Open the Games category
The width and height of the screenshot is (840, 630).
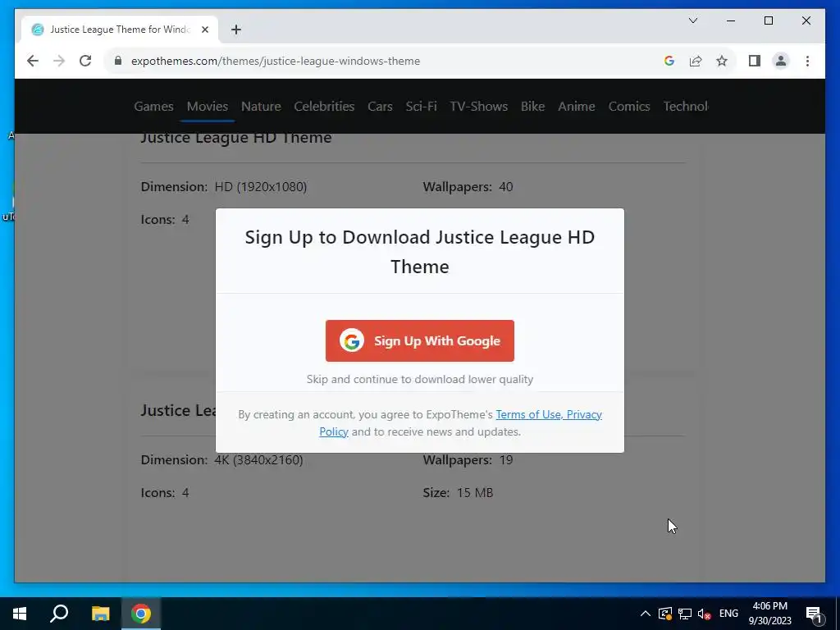click(x=153, y=106)
